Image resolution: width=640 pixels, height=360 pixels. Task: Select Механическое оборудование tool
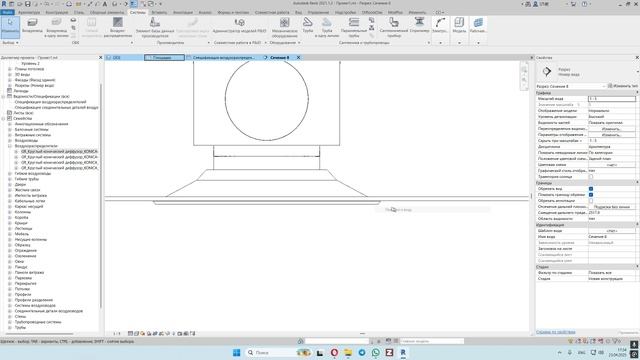pyautogui.click(x=284, y=28)
